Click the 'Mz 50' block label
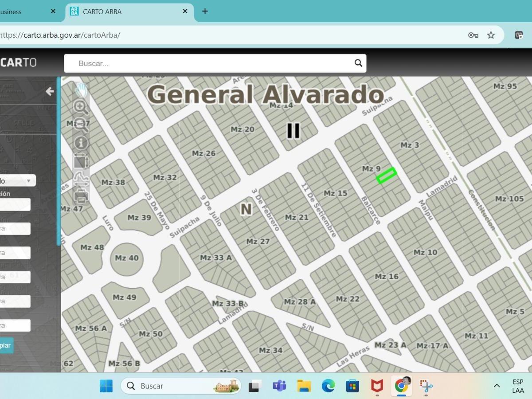The width and height of the screenshot is (532, 399). point(151,334)
